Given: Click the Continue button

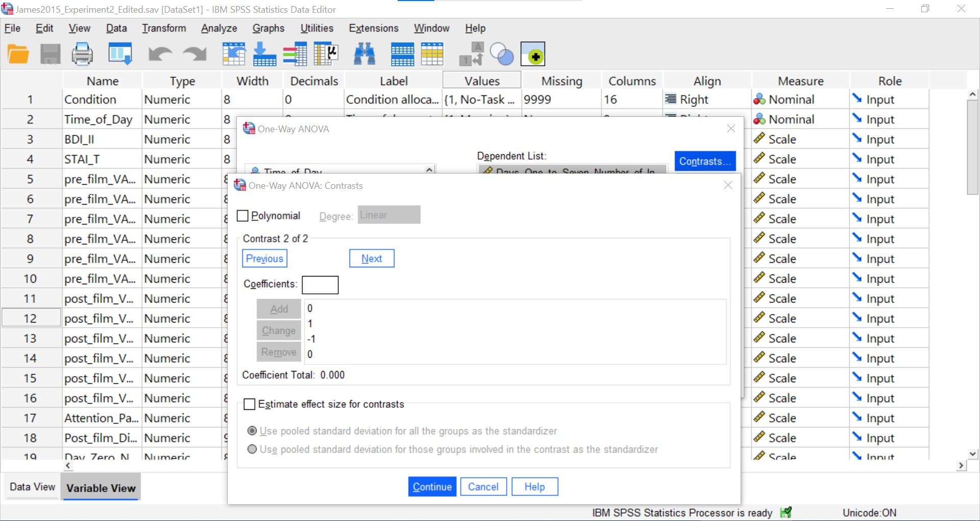Looking at the screenshot, I should [432, 487].
